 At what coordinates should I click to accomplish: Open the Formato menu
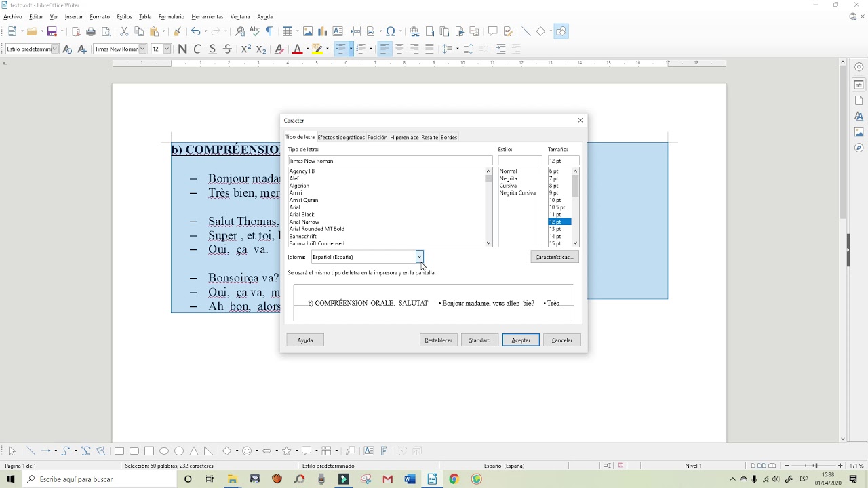pos(100,16)
